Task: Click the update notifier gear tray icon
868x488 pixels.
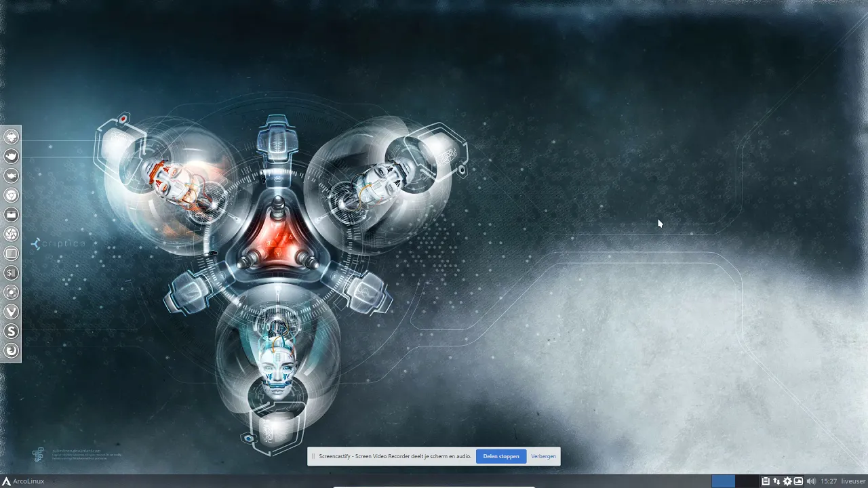Action: (x=787, y=481)
